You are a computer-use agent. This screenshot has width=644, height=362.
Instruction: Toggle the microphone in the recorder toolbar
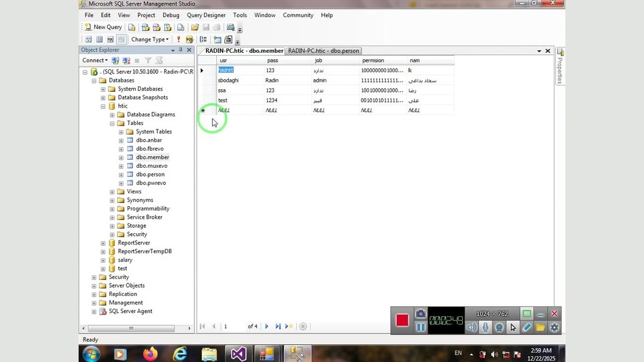pyautogui.click(x=486, y=327)
